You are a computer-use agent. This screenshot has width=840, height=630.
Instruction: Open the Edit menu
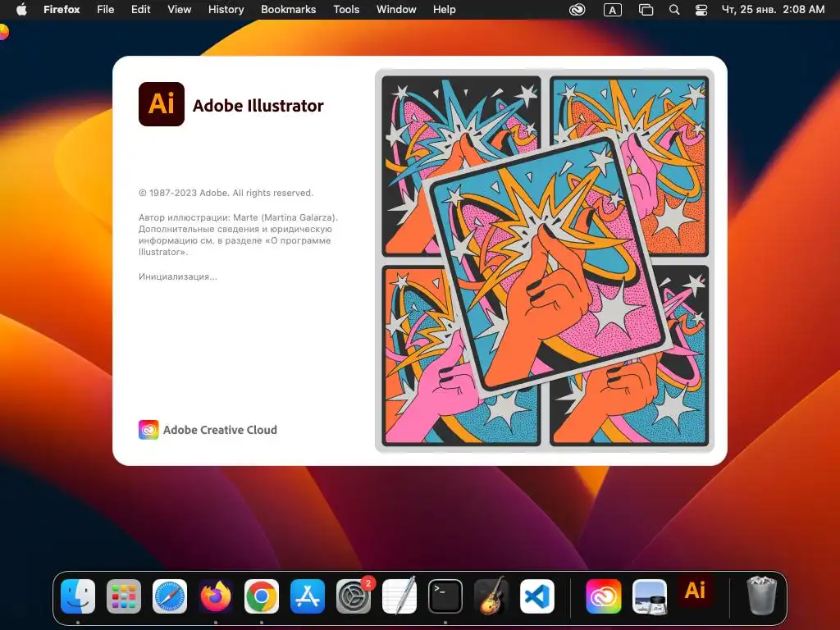141,10
